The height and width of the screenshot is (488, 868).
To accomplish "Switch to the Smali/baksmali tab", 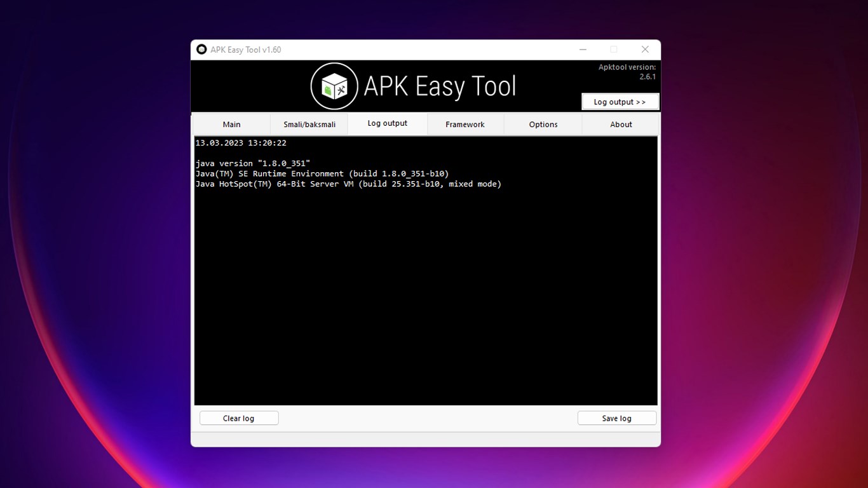I will tap(309, 125).
